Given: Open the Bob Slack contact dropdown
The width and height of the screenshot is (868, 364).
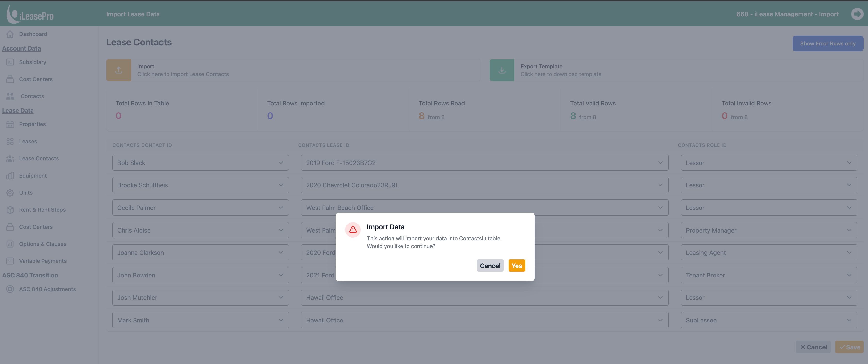Looking at the screenshot, I should (200, 163).
